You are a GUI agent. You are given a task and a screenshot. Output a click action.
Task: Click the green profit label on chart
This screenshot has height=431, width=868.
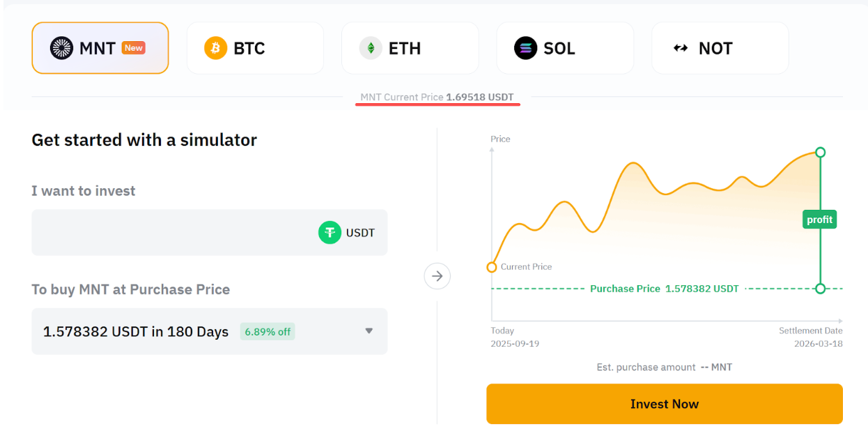tap(819, 220)
